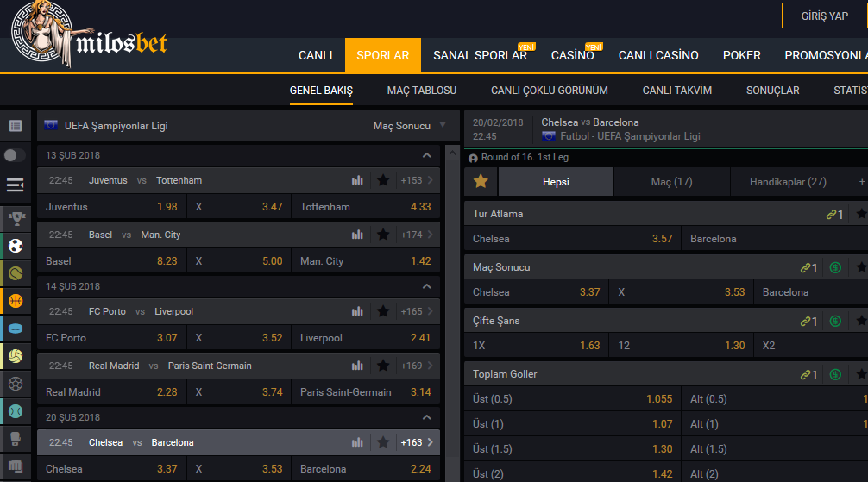
Task: Favorite the Basel vs Man. City match
Action: pyautogui.click(x=382, y=235)
